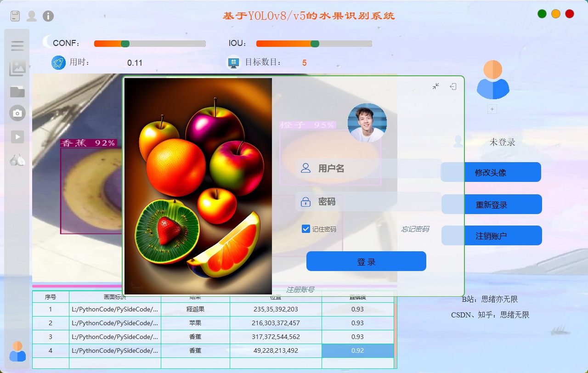
Task: Click the target count value 5
Action: 305,63
